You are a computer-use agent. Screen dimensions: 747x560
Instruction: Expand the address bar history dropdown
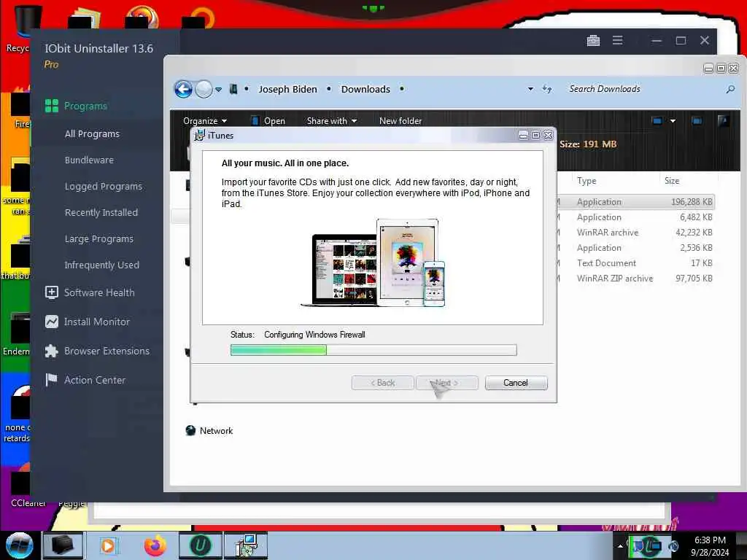tap(530, 89)
